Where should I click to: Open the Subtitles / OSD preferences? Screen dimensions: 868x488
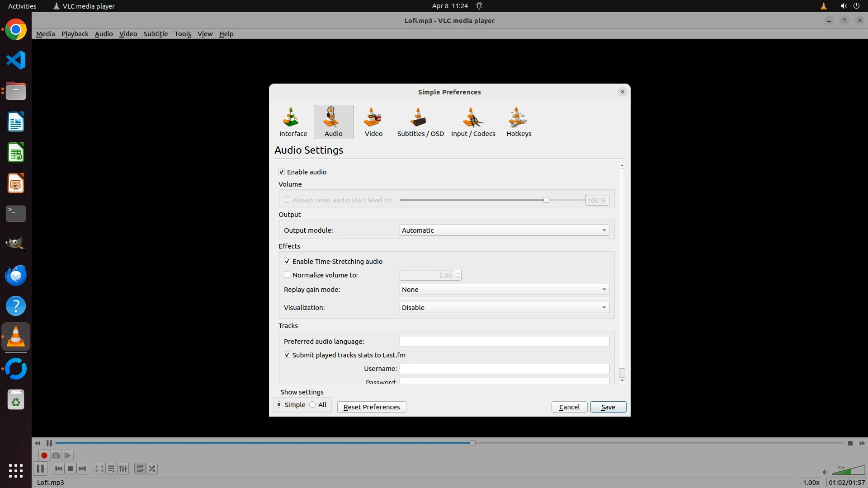pos(420,122)
